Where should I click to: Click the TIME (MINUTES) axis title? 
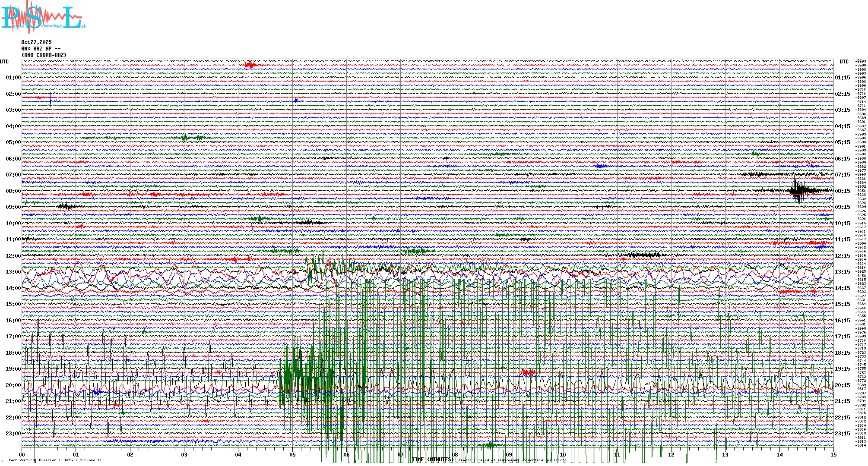tap(432, 460)
